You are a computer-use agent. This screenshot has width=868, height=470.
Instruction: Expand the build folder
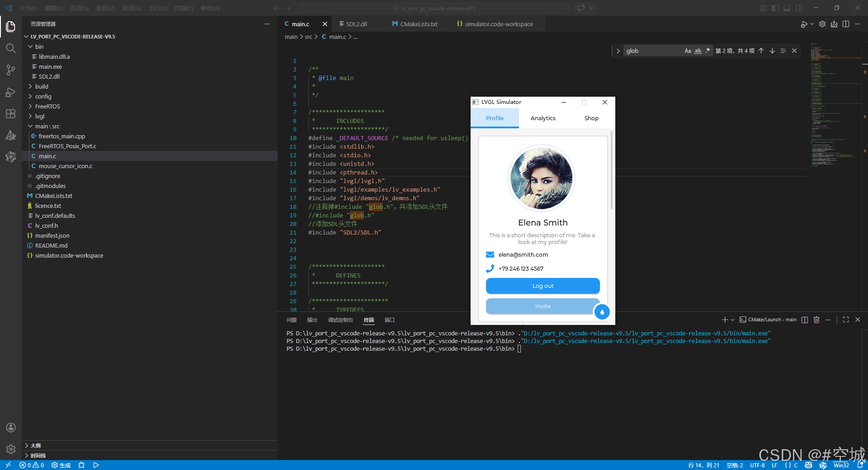point(42,86)
